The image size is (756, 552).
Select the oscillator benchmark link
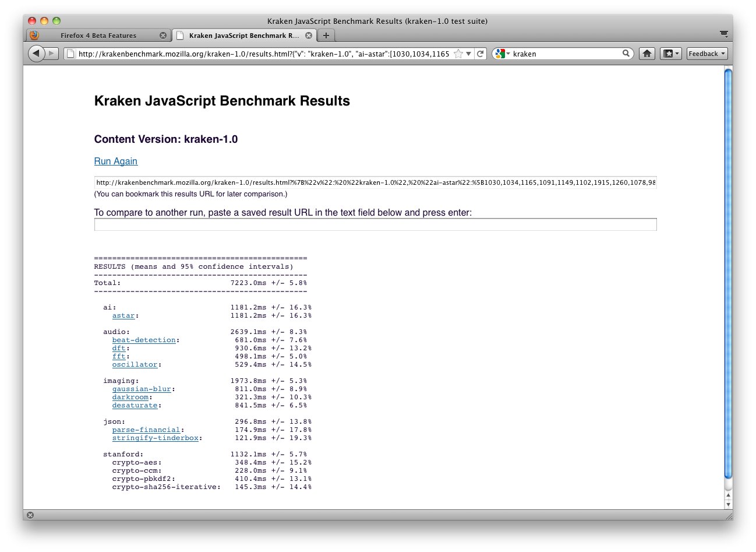pyautogui.click(x=134, y=364)
